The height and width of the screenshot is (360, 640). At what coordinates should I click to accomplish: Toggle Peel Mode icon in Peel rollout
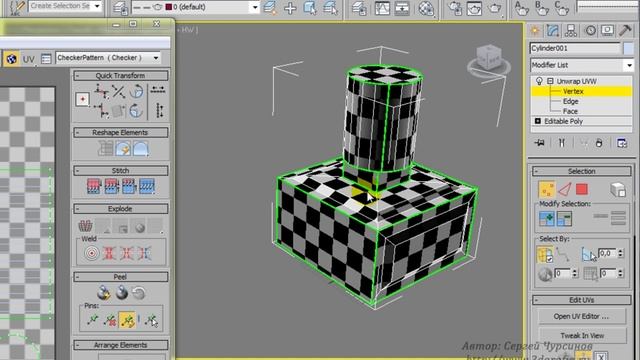tap(122, 292)
